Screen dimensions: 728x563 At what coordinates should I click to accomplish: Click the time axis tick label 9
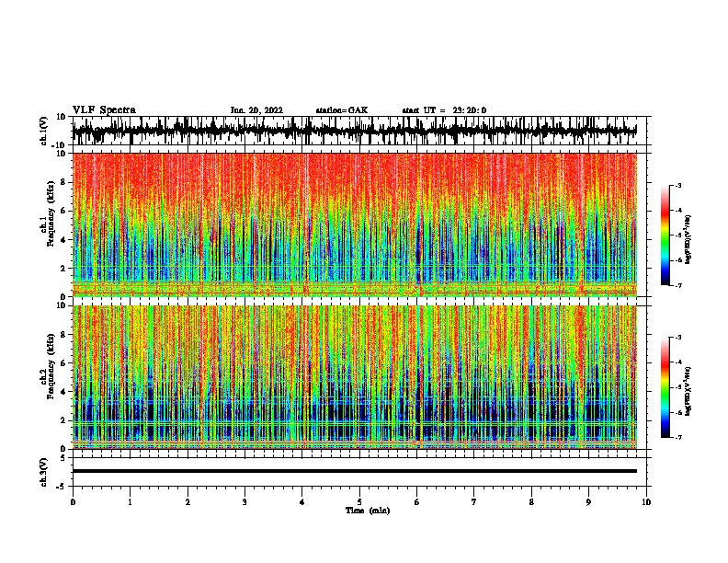(x=588, y=501)
